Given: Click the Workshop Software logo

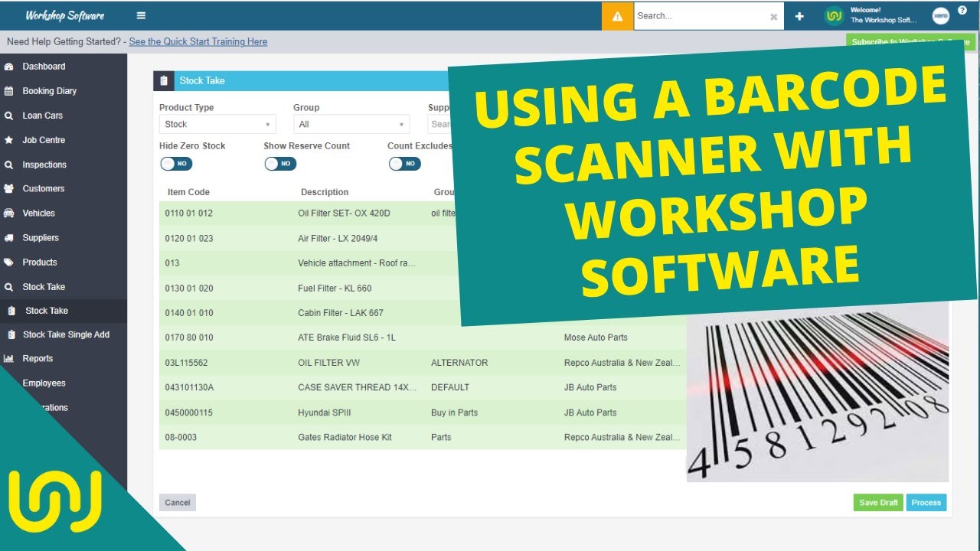Looking at the screenshot, I should pyautogui.click(x=65, y=15).
